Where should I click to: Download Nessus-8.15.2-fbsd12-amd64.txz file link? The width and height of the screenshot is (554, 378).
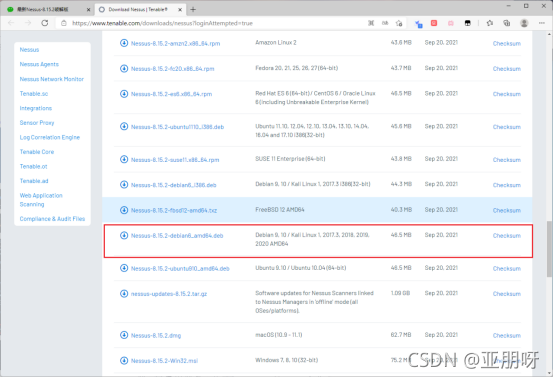174,210
